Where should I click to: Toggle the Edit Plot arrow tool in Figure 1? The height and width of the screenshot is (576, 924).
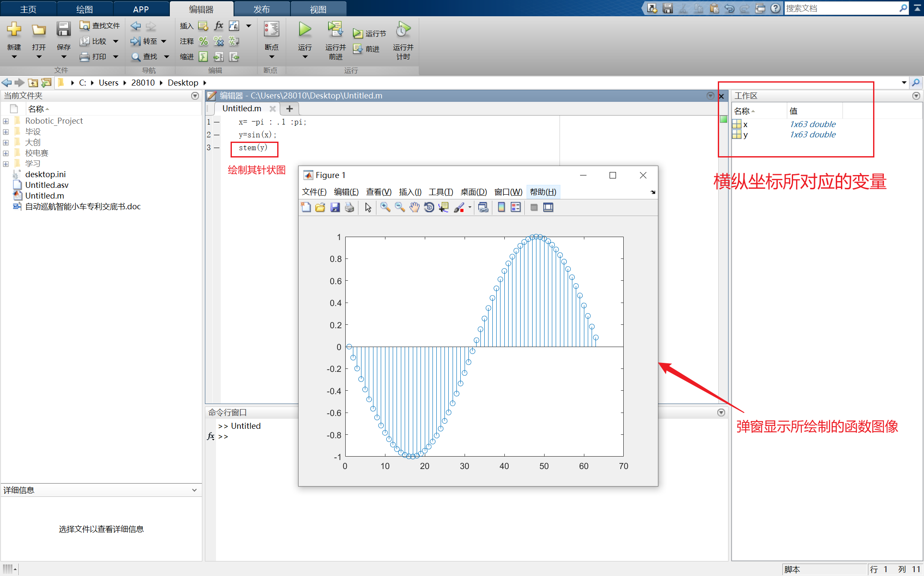368,208
